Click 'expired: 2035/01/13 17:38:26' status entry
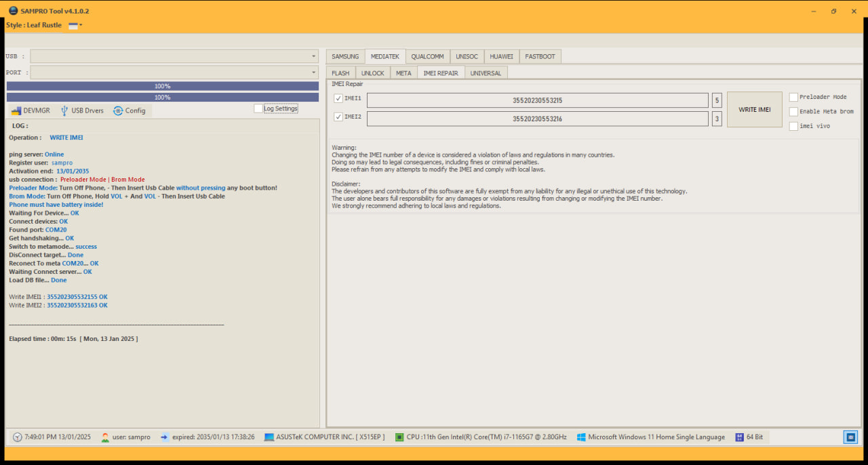This screenshot has width=868, height=465. pos(214,437)
